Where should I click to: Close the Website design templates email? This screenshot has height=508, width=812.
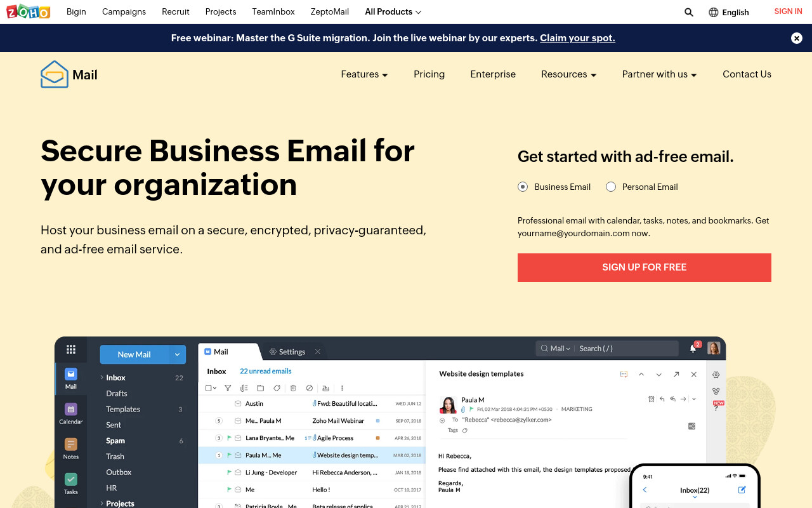(694, 375)
